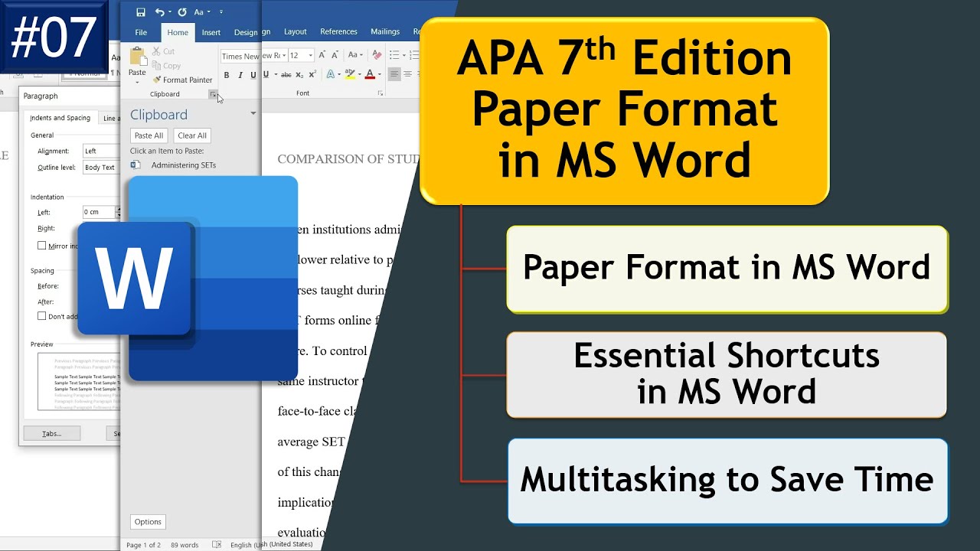
Task: Open the Clipboard pane options arrow
Action: tap(253, 114)
